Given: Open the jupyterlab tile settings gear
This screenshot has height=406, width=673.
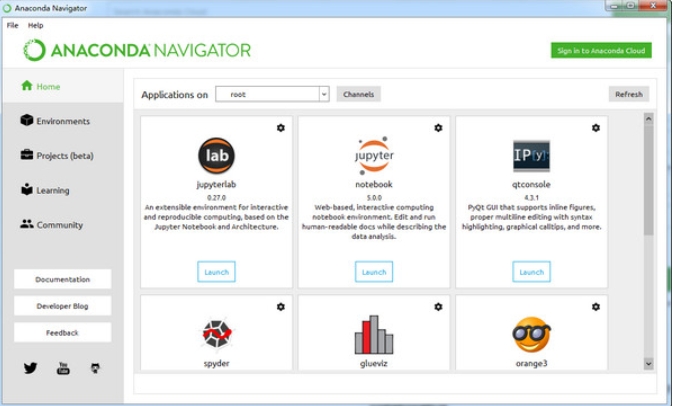Looking at the screenshot, I should (x=280, y=128).
